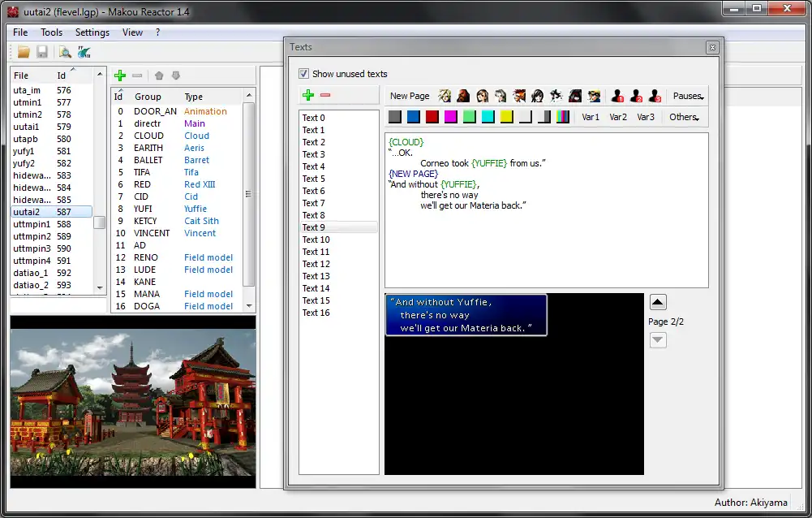Screen dimensions: 812x518
Task: Remove selected text with red minus
Action: [325, 95]
